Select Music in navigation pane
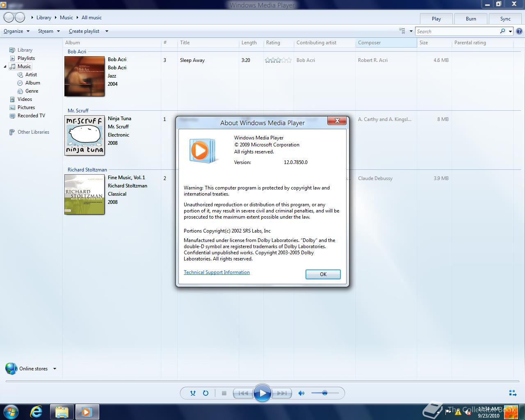Viewport: 525px width, 420px height. point(24,66)
